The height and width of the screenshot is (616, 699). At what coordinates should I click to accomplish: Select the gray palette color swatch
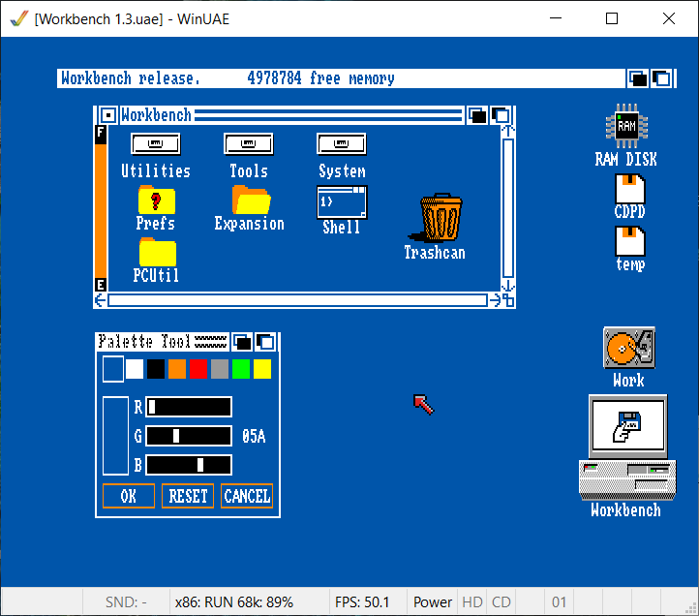(220, 369)
